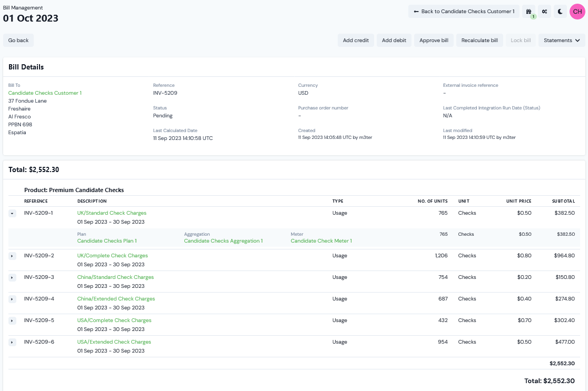Open the Candidate Check Meter 1 link

[321, 241]
